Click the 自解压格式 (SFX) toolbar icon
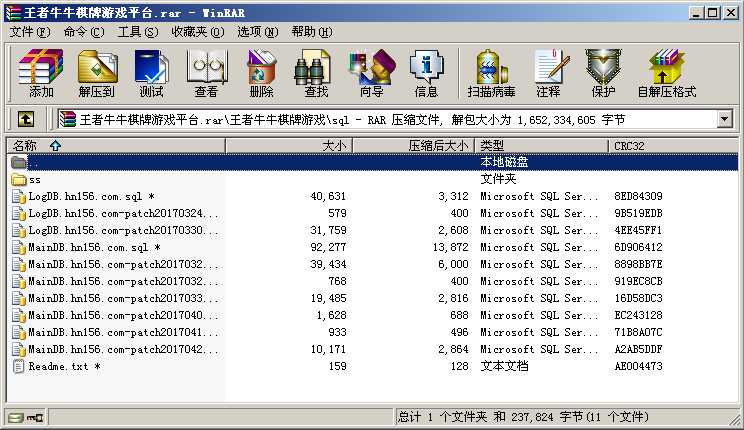 [x=667, y=67]
